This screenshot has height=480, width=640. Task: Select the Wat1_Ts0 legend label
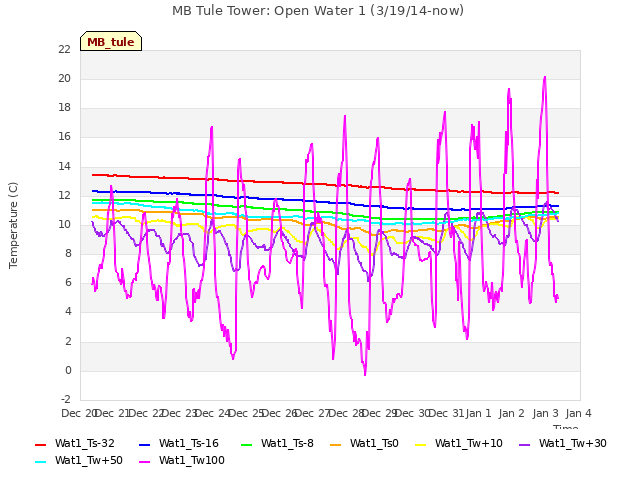point(374,443)
